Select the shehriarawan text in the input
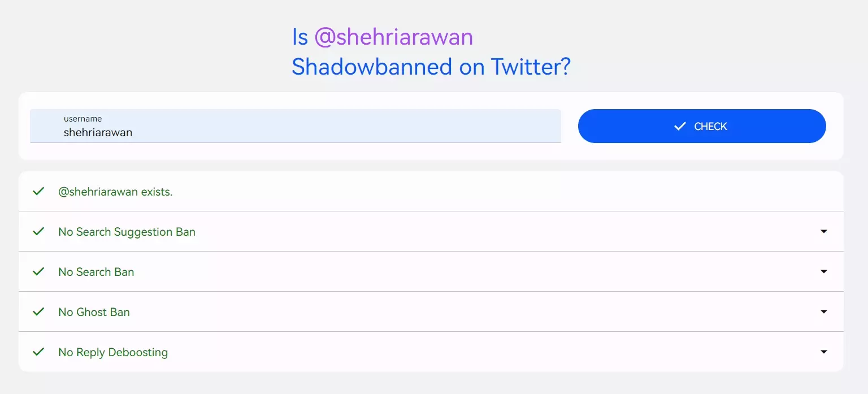The height and width of the screenshot is (394, 868). click(98, 132)
